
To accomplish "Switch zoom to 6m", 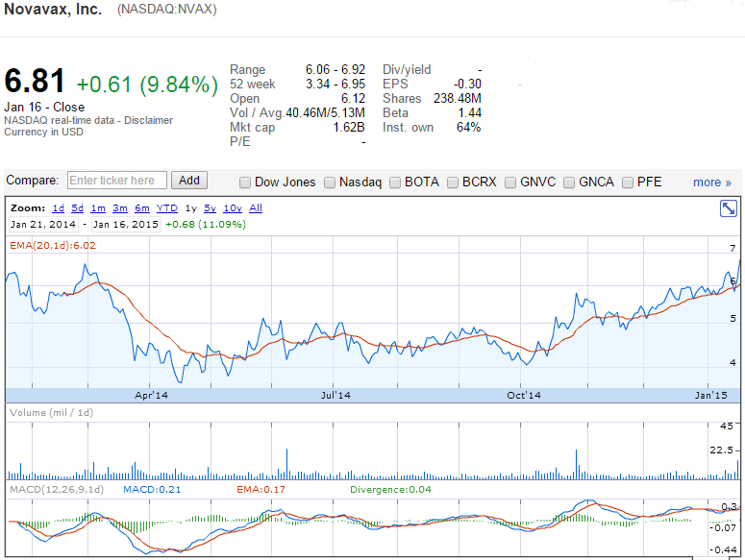I will (142, 207).
